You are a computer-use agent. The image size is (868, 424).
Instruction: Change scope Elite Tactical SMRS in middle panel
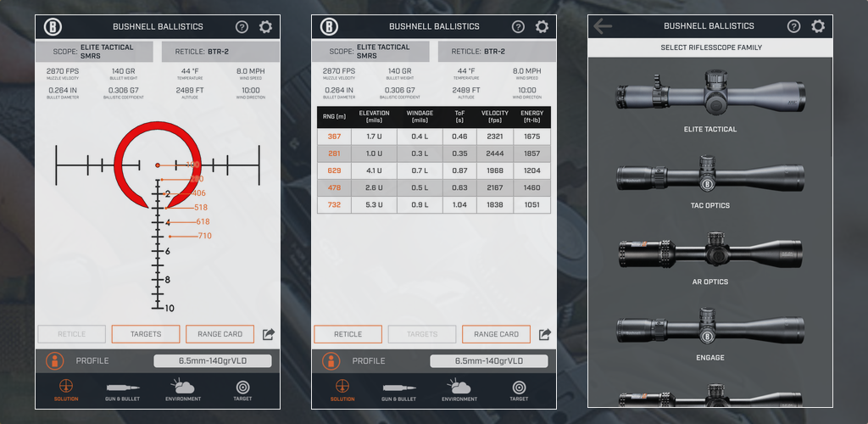pos(370,52)
